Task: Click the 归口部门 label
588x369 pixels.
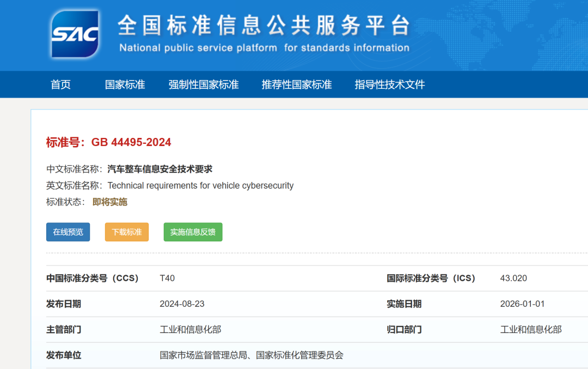Action: [404, 330]
